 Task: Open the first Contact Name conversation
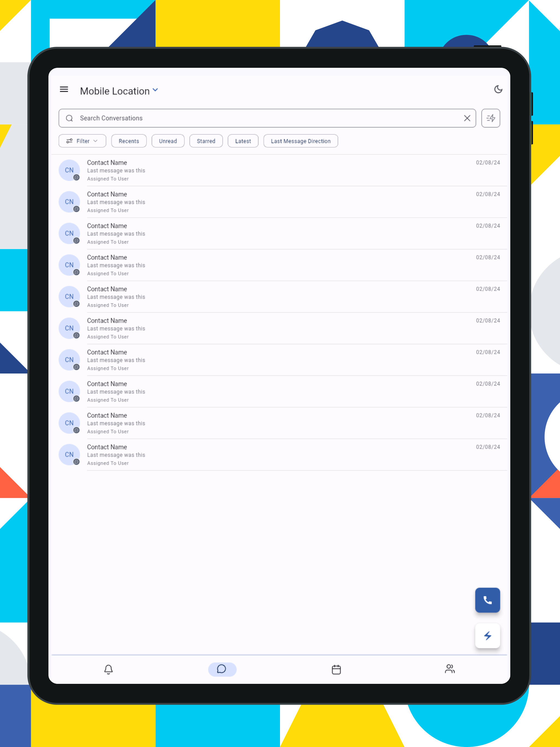[279, 171]
